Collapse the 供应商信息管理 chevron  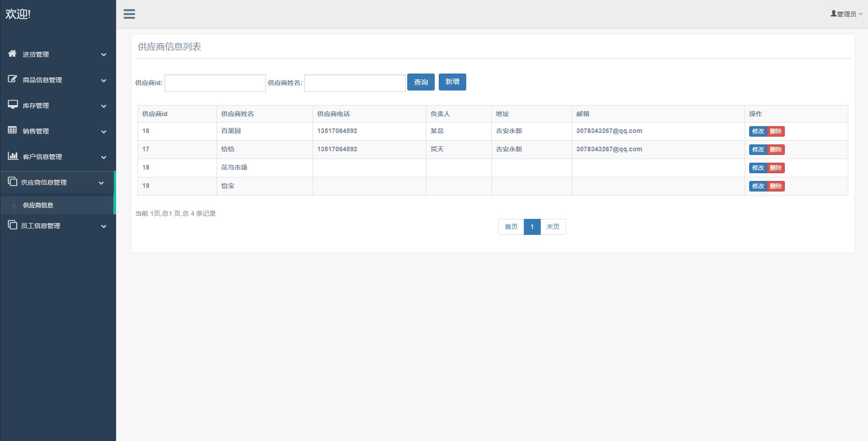tap(101, 183)
